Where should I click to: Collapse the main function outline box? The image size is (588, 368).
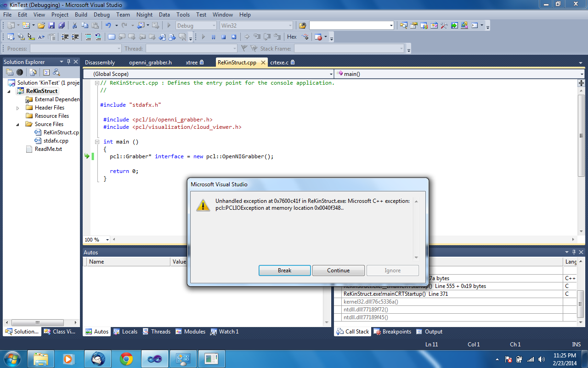[97, 142]
